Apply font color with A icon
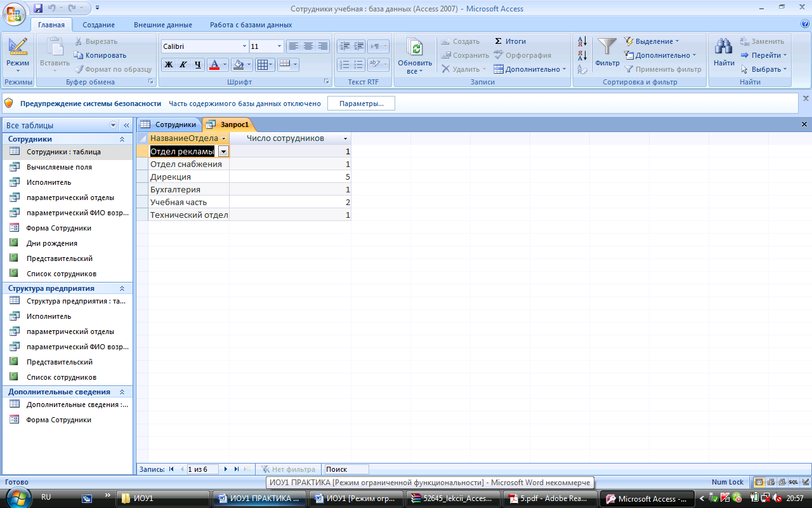This screenshot has width=812, height=508. point(214,65)
